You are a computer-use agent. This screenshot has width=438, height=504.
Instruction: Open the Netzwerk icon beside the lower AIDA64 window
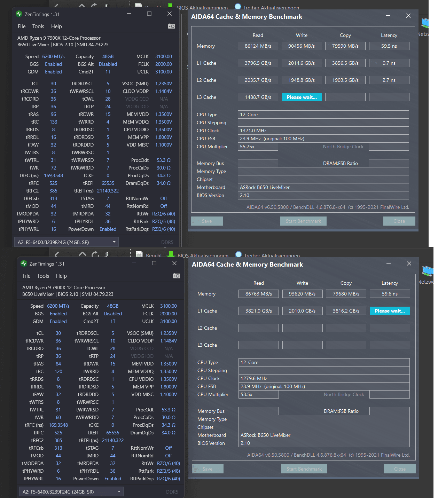428,271
